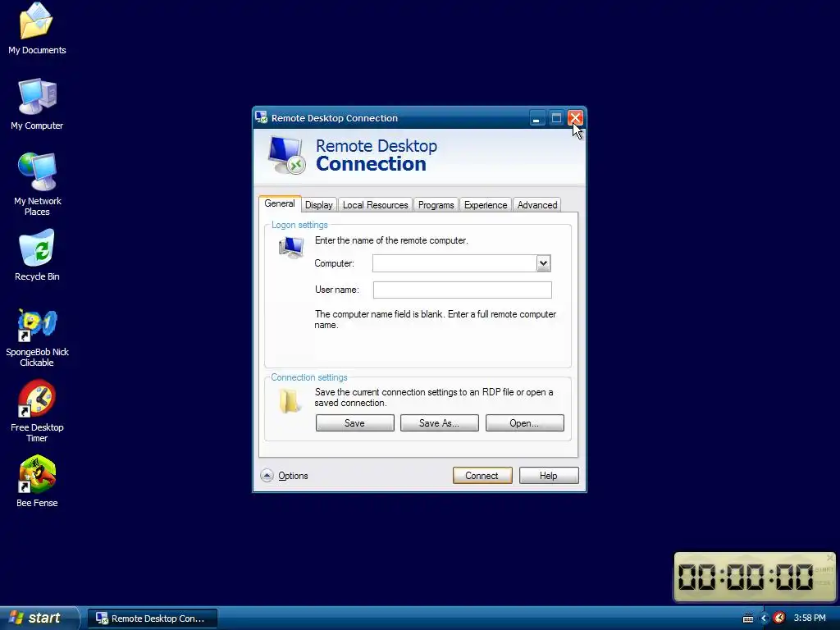Click the Save As... button
Image resolution: width=840 pixels, height=630 pixels.
click(440, 422)
